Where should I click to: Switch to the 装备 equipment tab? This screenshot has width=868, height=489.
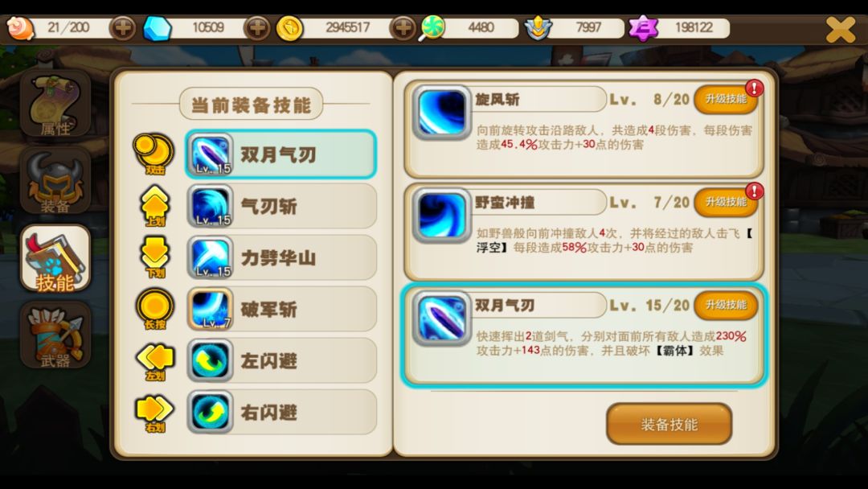coord(55,182)
